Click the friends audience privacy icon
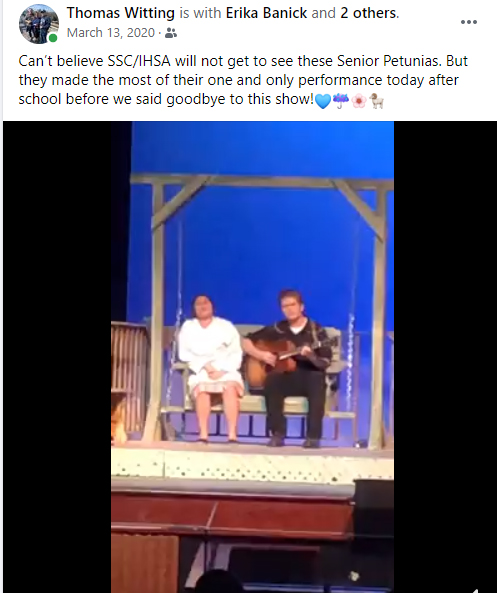The height and width of the screenshot is (593, 497). (x=171, y=33)
